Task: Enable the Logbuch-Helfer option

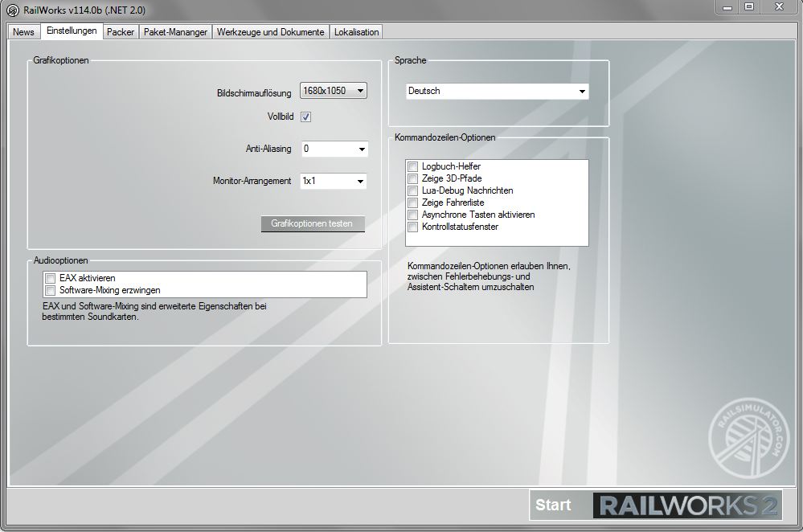Action: pyautogui.click(x=413, y=166)
